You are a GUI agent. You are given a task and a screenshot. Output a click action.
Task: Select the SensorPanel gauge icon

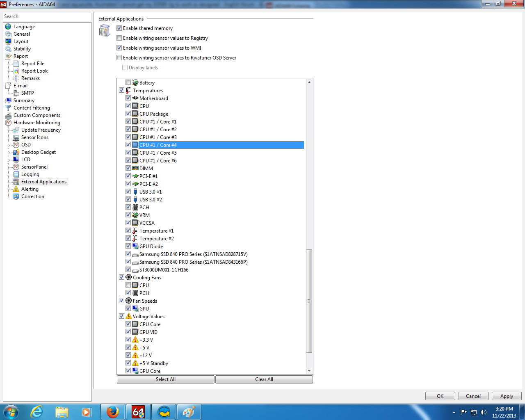click(x=16, y=167)
